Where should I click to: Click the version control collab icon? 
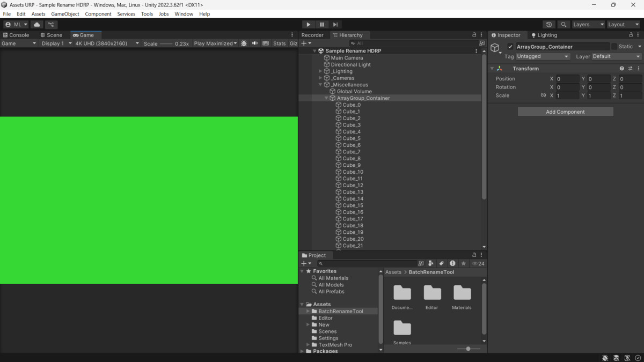coord(51,24)
